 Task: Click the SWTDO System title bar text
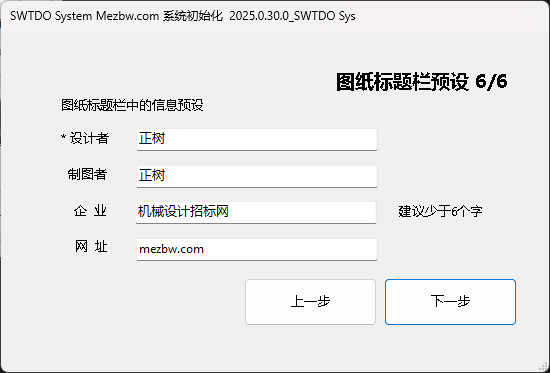pos(182,16)
